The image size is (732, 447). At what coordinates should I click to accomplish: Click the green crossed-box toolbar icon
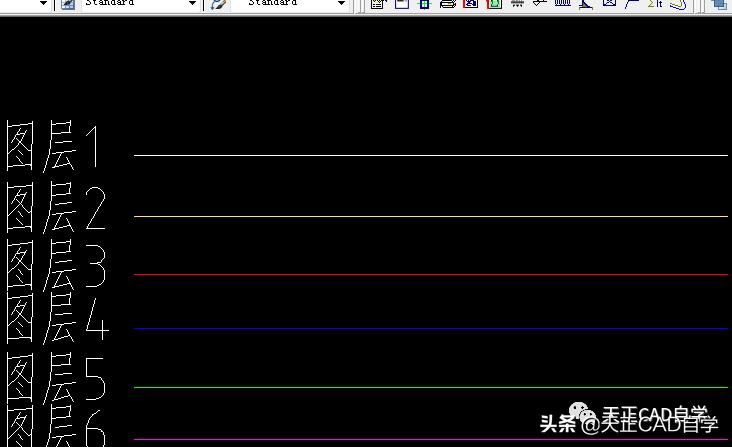424,4
